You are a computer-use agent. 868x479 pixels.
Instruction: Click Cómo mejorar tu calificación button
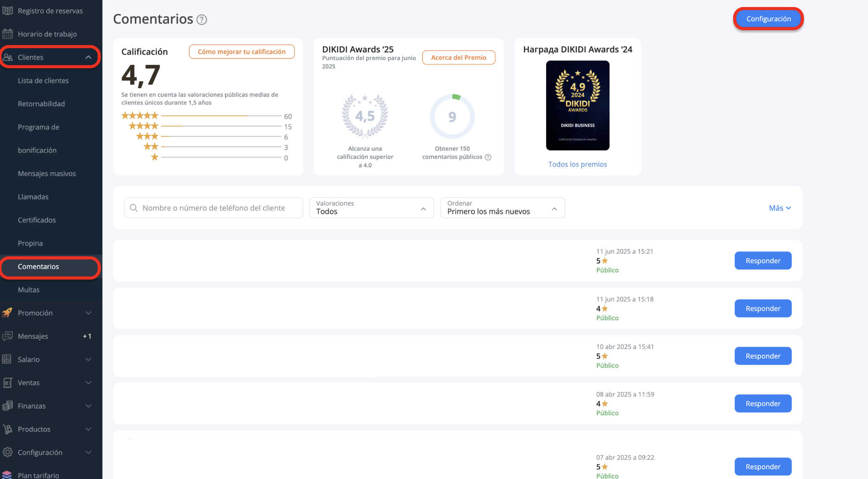(x=242, y=52)
